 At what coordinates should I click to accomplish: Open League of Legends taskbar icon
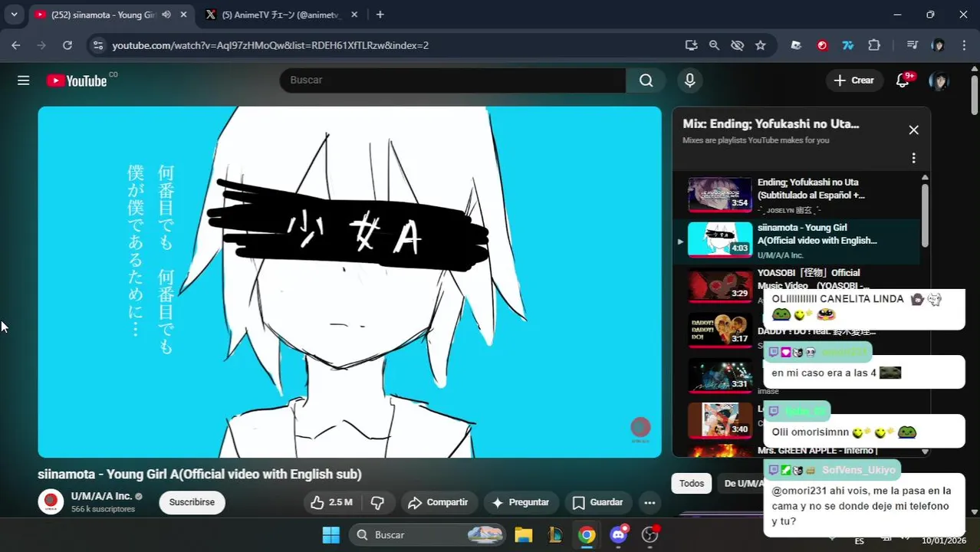(555, 535)
